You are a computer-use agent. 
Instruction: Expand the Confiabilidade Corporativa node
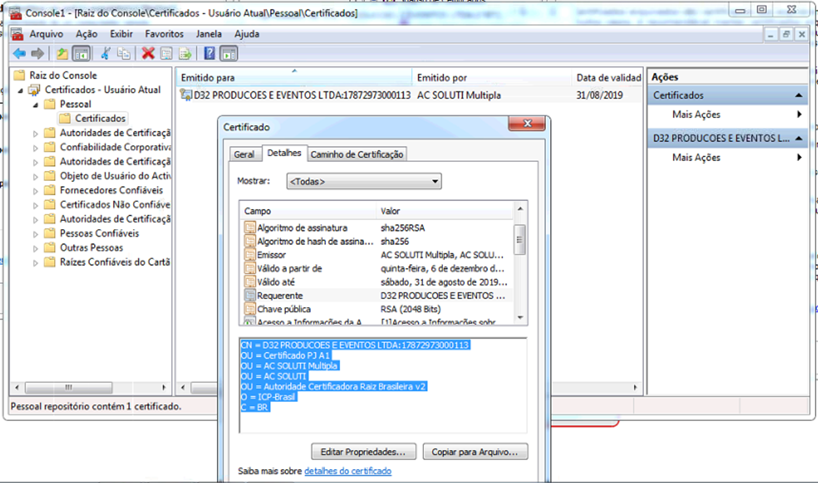pos(35,148)
